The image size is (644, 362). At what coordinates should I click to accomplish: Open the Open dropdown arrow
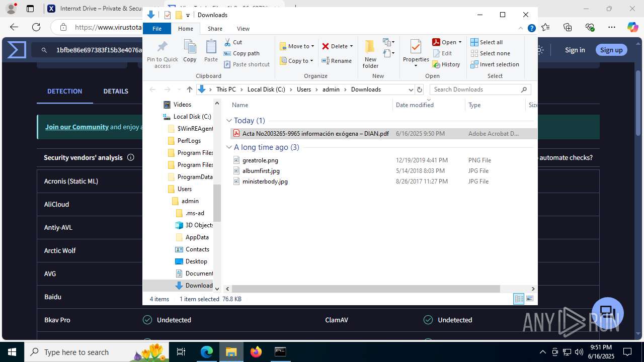[x=460, y=42]
